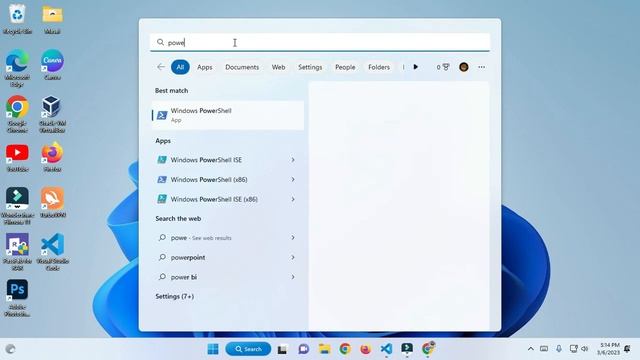Open the Canva desktop shortcut

point(52,64)
